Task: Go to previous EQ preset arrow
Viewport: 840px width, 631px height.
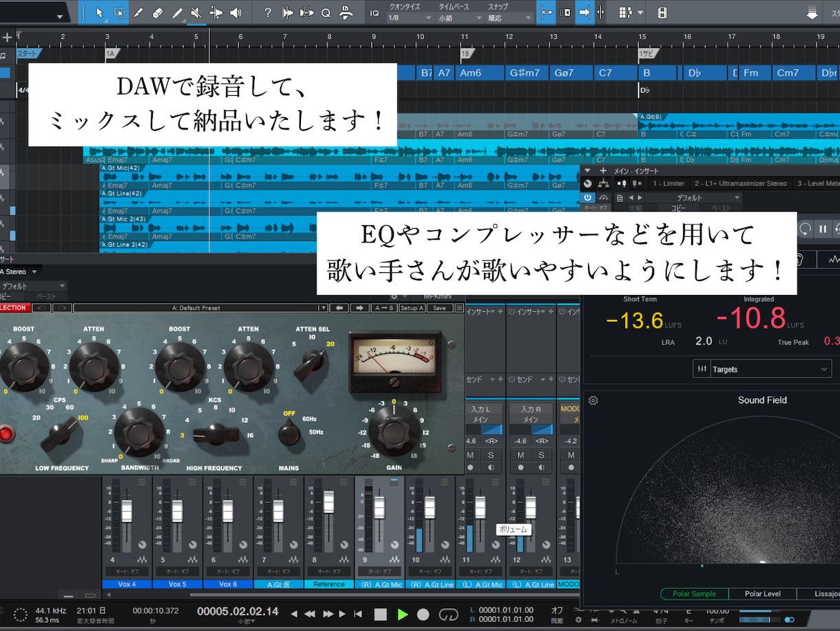Action: coord(338,308)
